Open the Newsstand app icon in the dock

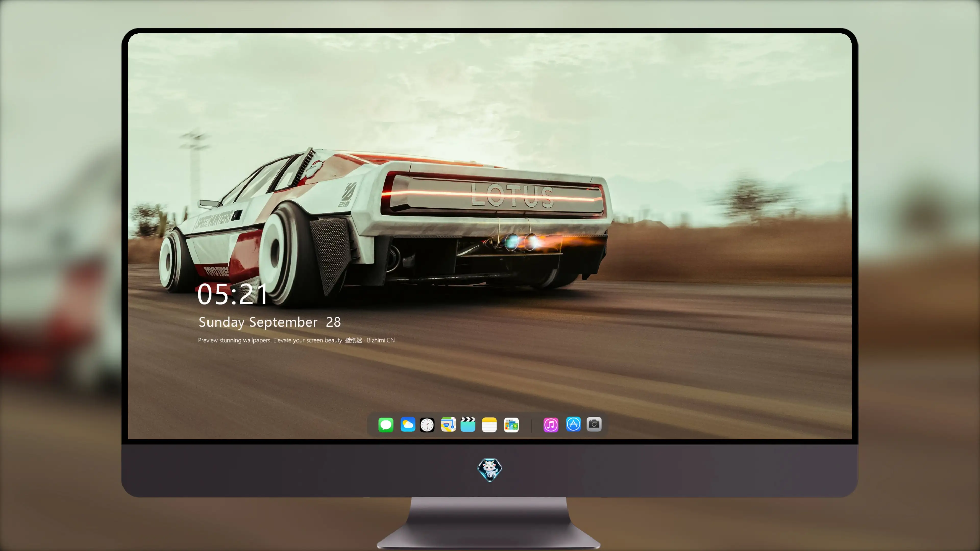(x=511, y=425)
